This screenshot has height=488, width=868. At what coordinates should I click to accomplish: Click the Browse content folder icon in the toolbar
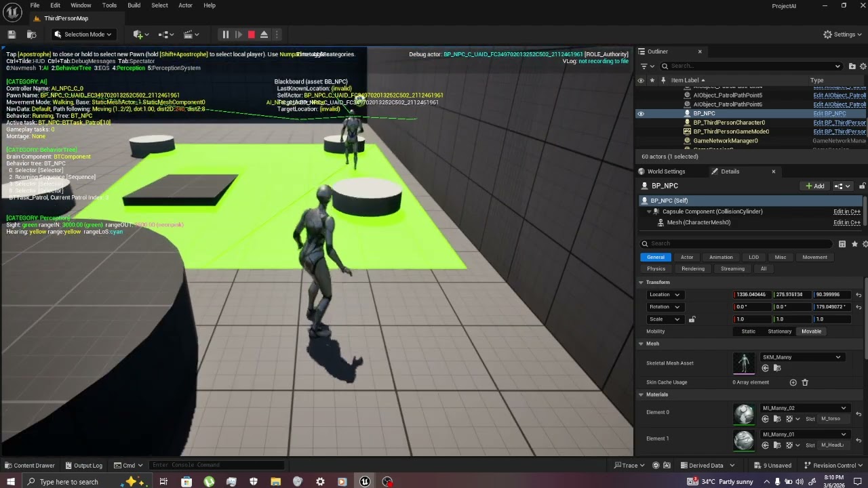point(31,35)
